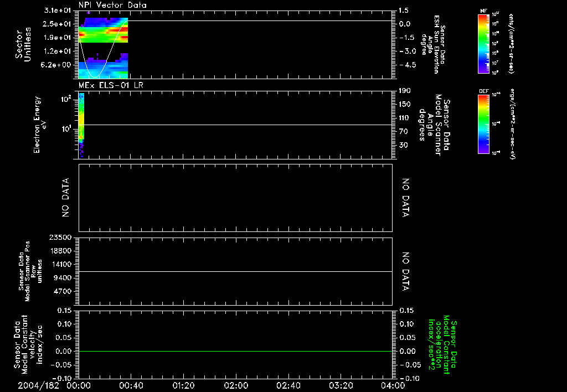This screenshot has width=567, height=392.
Task: Click the 03:20 time axis label
Action: [x=341, y=385]
